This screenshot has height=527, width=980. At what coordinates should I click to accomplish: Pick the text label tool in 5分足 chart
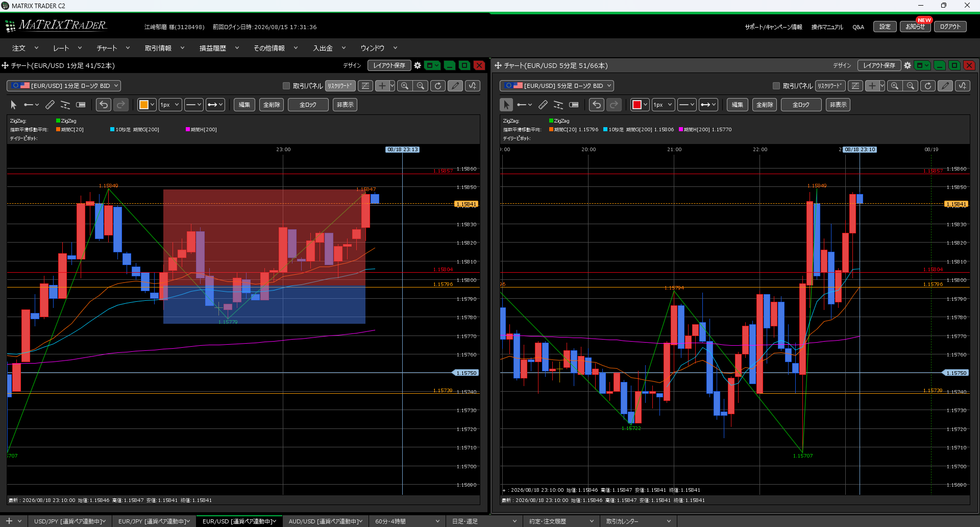click(574, 105)
